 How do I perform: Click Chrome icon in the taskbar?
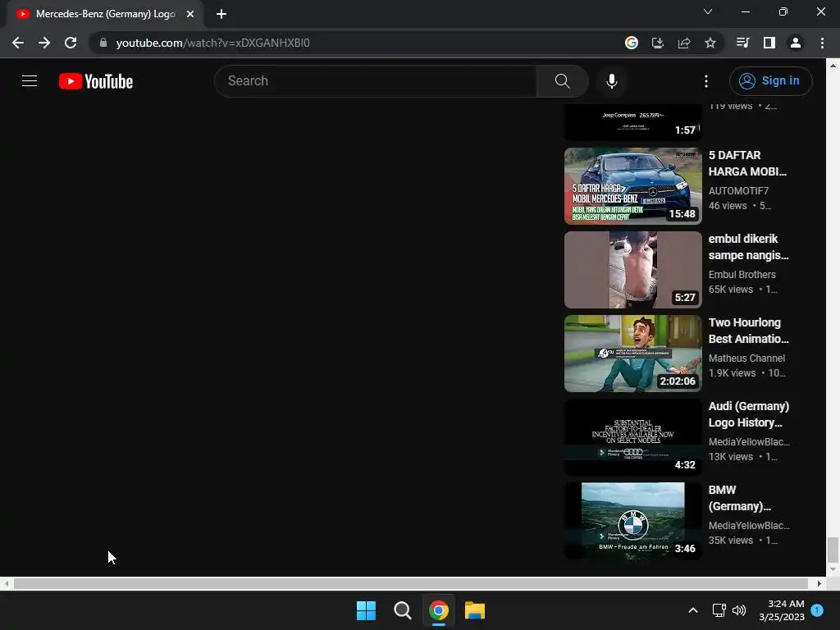439,610
